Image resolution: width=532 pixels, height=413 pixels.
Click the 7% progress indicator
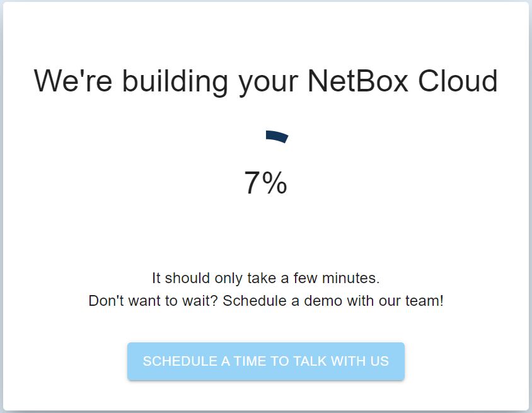267,183
